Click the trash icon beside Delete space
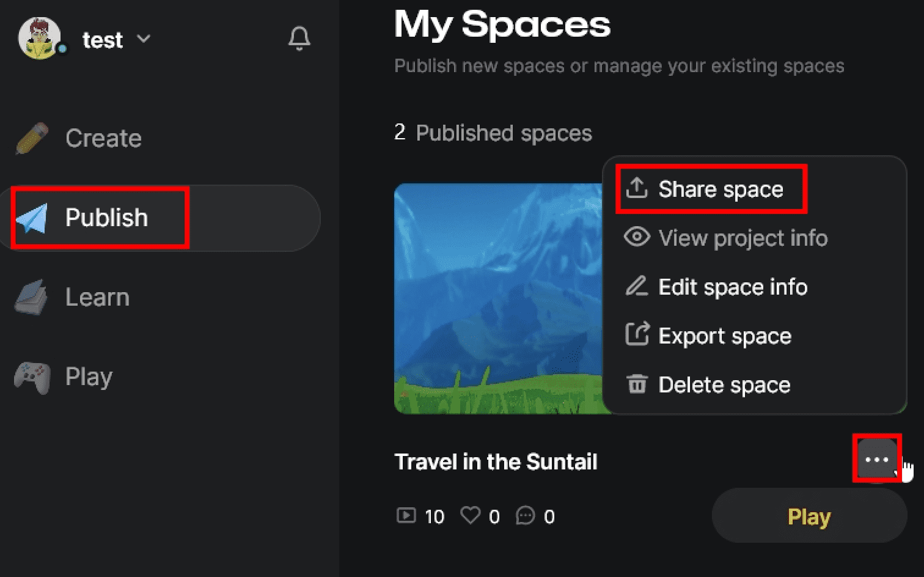The height and width of the screenshot is (577, 924). click(637, 384)
